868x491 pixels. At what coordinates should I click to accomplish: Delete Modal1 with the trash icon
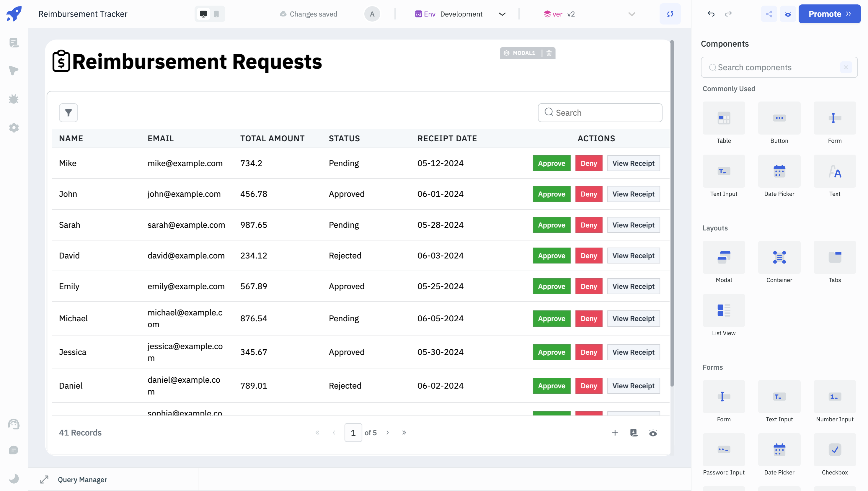(549, 53)
